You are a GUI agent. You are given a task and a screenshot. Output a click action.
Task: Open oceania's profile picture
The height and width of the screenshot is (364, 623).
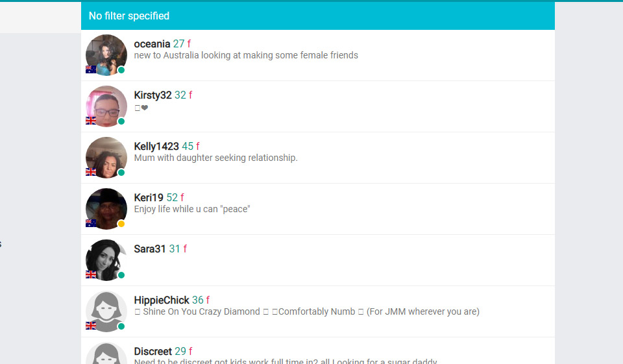[106, 55]
